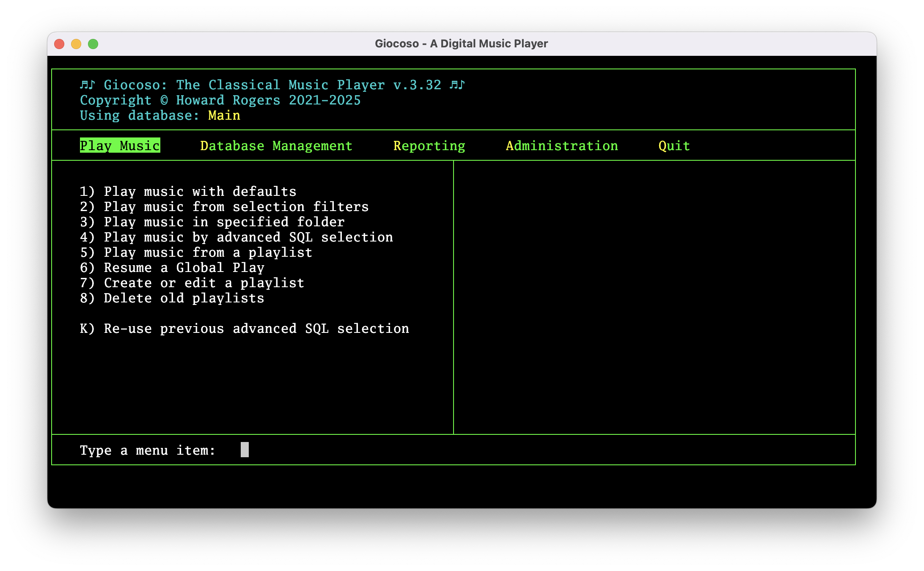Select 'Re-use previous advanced SQL selection'
Image resolution: width=924 pixels, height=571 pixels.
point(245,328)
